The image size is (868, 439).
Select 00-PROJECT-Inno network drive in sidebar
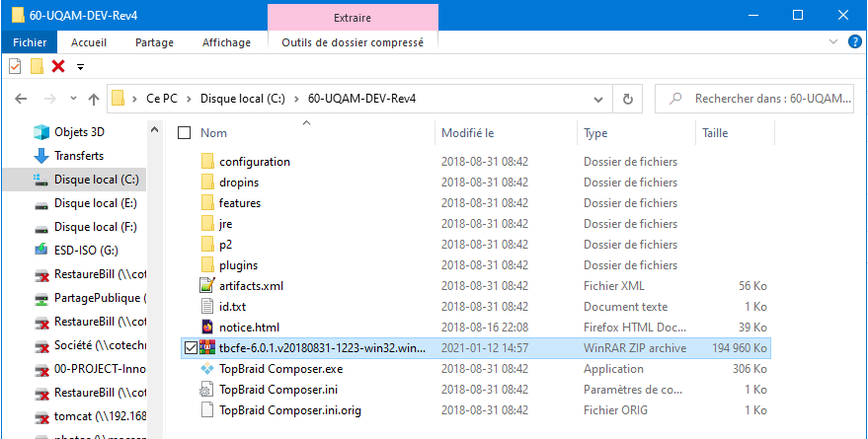100,369
